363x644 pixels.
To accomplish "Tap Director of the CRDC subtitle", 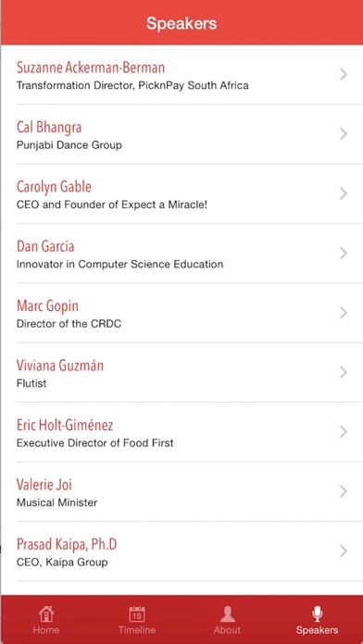I will pyautogui.click(x=69, y=324).
